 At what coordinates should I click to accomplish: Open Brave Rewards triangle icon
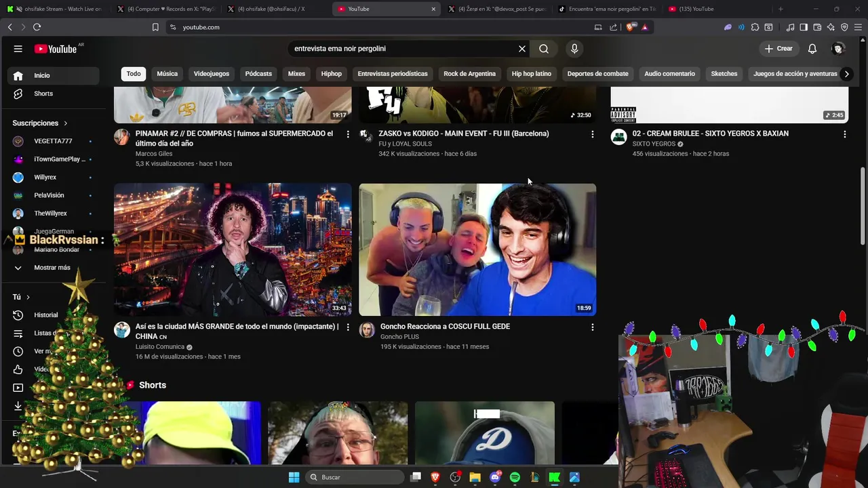click(x=644, y=27)
